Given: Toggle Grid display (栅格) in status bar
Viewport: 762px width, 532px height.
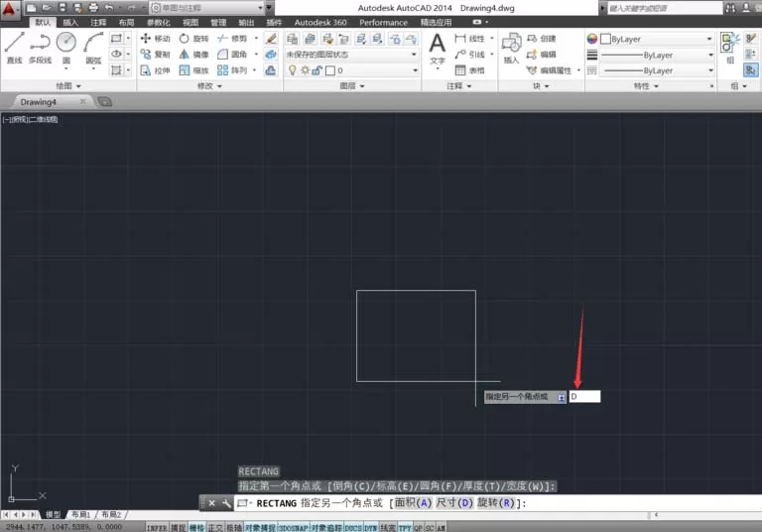Looking at the screenshot, I should tap(196, 528).
